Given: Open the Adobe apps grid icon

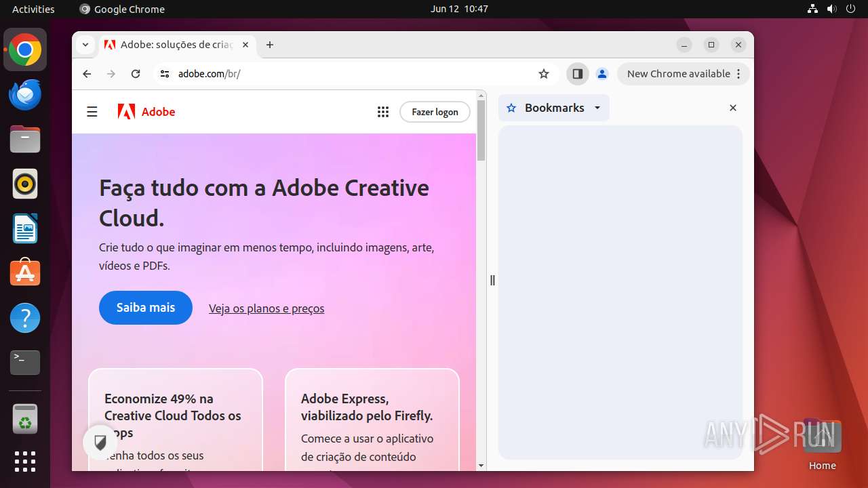Looking at the screenshot, I should [383, 112].
